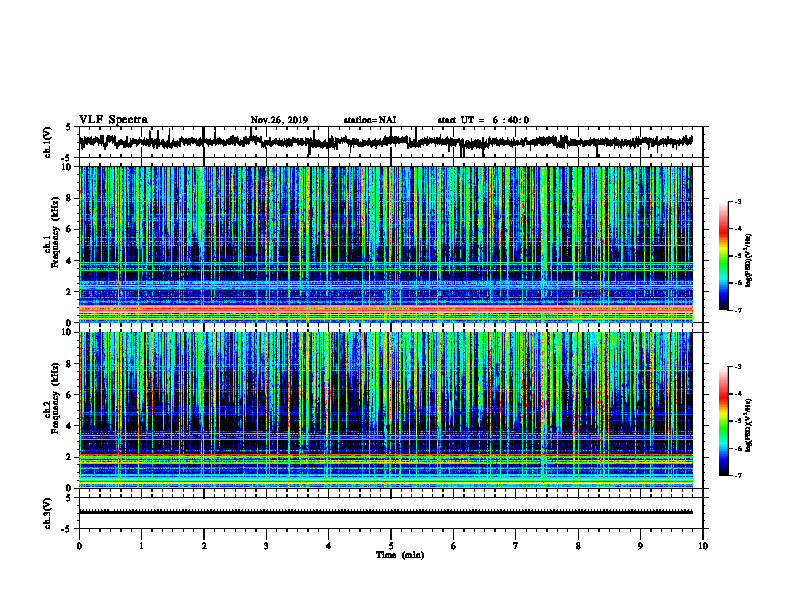Click the "5" volt tick of ch.1(V) panel
This screenshot has height=612, width=792.
point(67,127)
